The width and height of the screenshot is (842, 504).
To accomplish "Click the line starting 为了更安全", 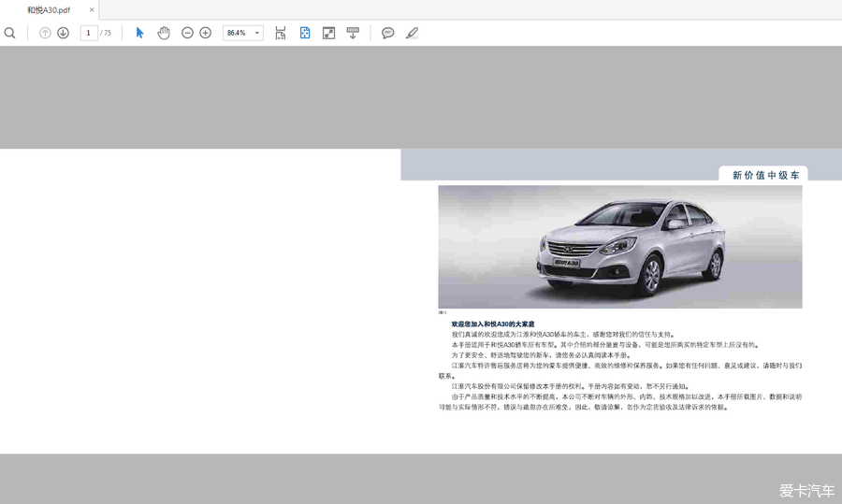I will (542, 355).
